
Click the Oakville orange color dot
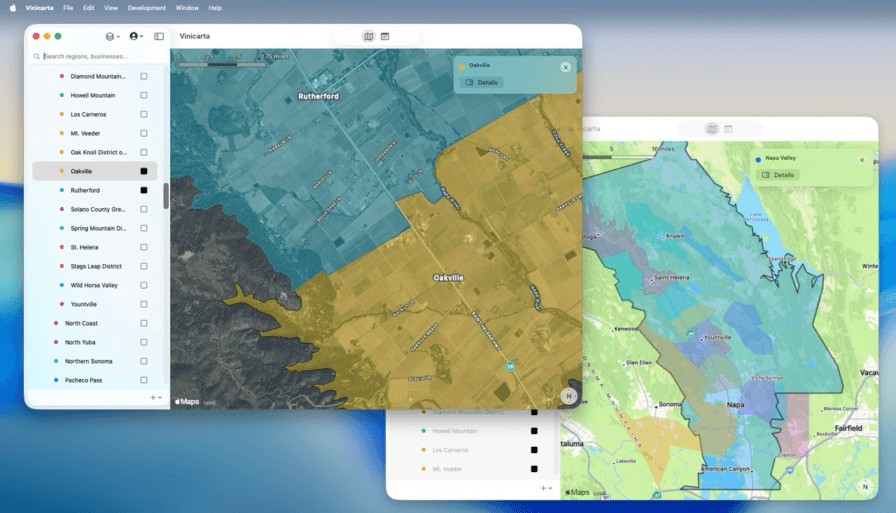pos(62,171)
